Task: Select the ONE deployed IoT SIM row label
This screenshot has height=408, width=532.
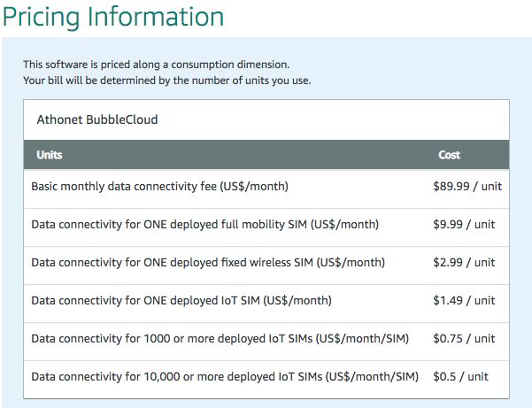Action: (x=181, y=301)
